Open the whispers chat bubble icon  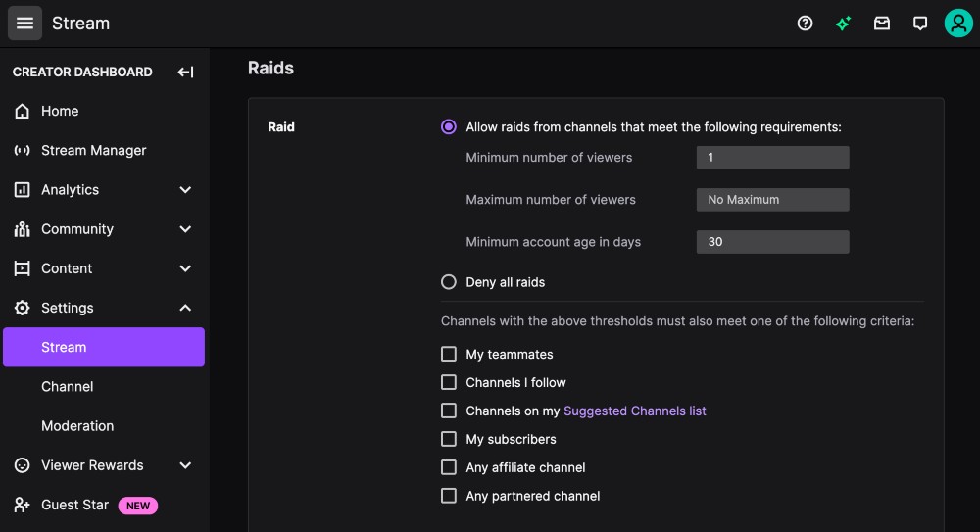point(920,24)
